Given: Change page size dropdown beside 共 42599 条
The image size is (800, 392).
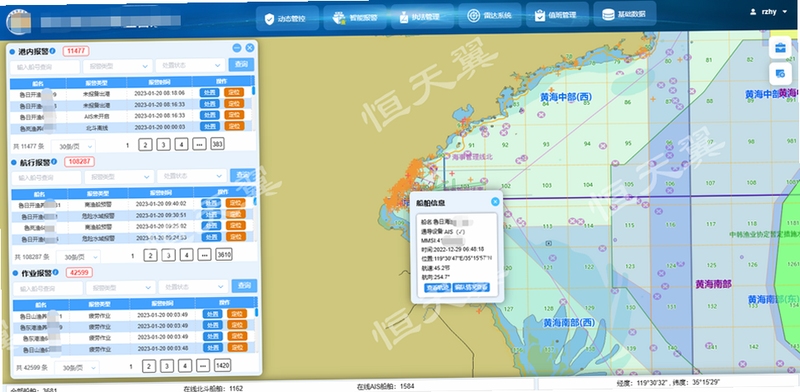Looking at the screenshot, I should click(x=77, y=368).
